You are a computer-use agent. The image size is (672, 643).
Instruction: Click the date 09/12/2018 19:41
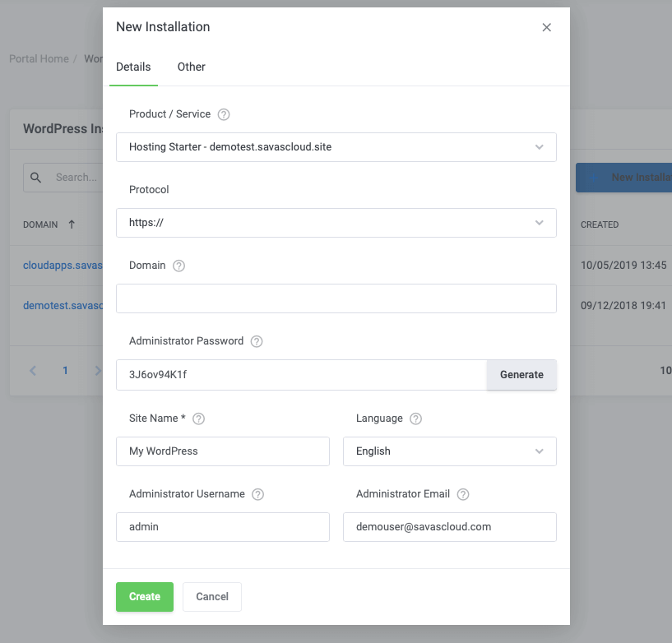click(x=623, y=306)
